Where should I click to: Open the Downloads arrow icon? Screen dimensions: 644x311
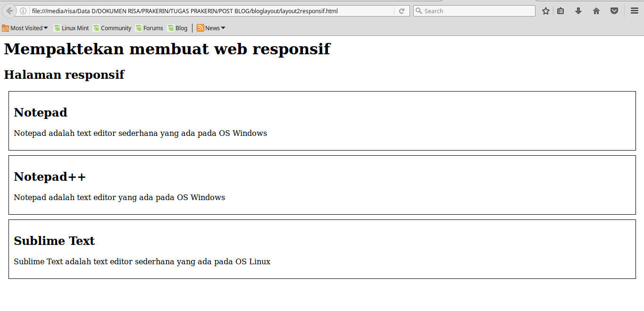pyautogui.click(x=578, y=11)
